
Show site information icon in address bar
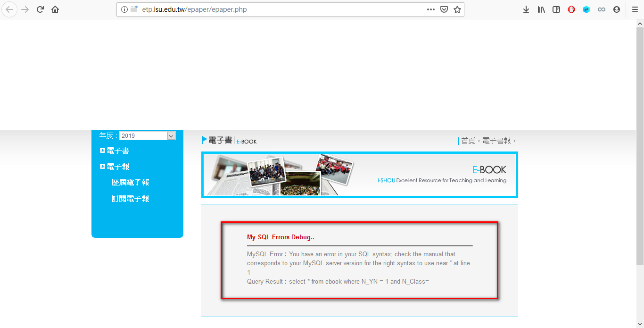pyautogui.click(x=124, y=9)
